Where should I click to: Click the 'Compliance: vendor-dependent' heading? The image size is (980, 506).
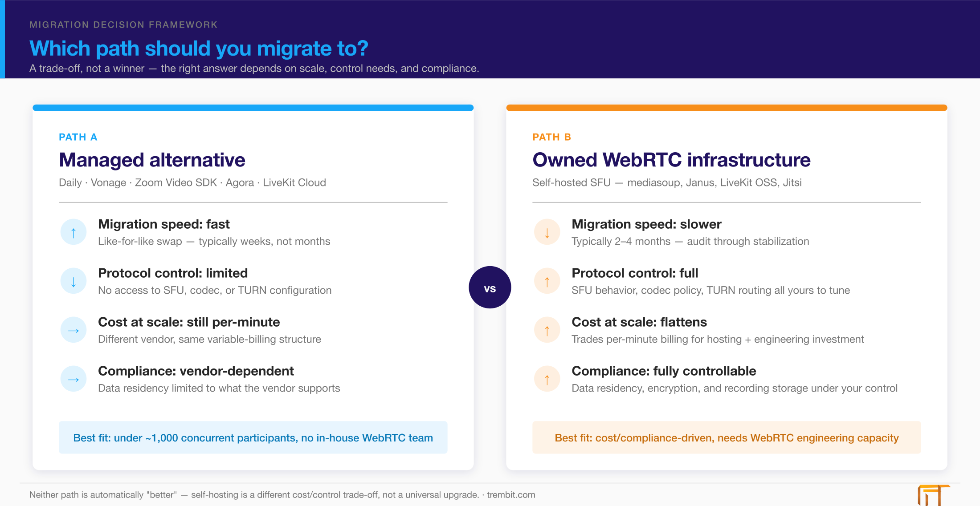196,371
